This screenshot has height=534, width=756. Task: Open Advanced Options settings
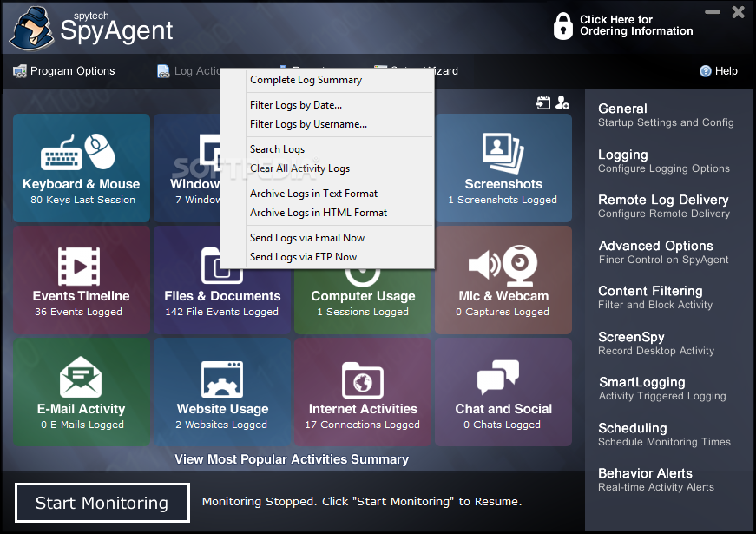tap(663, 252)
